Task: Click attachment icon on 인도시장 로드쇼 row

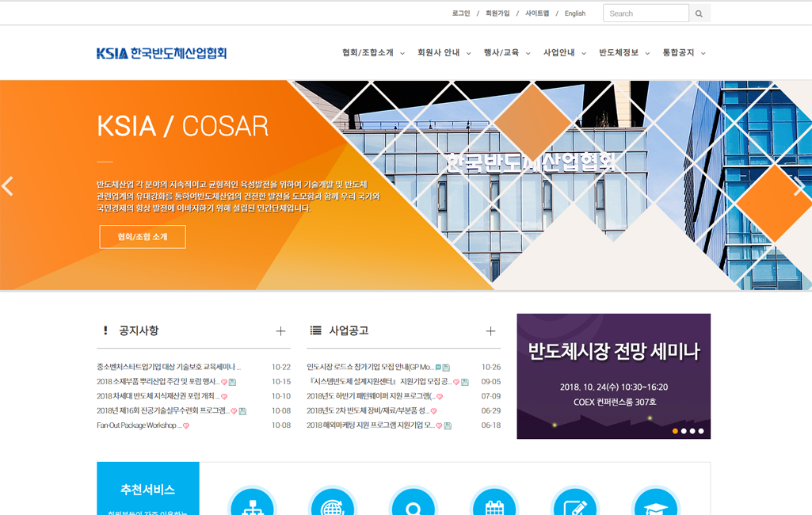Action: [x=446, y=368]
